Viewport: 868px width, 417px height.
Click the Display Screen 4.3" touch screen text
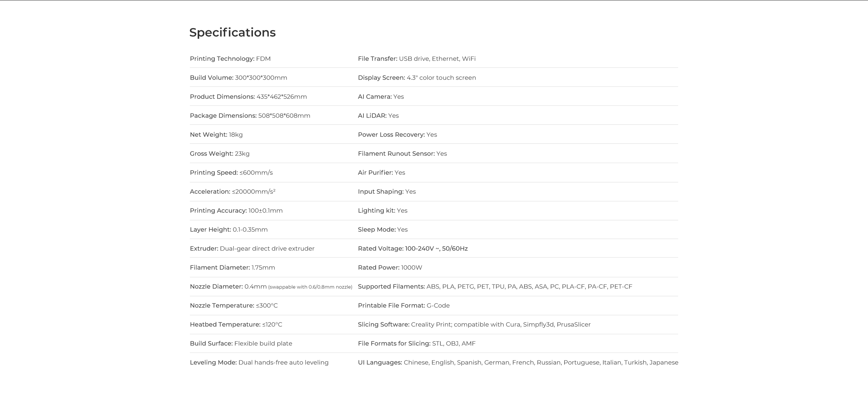coord(417,78)
